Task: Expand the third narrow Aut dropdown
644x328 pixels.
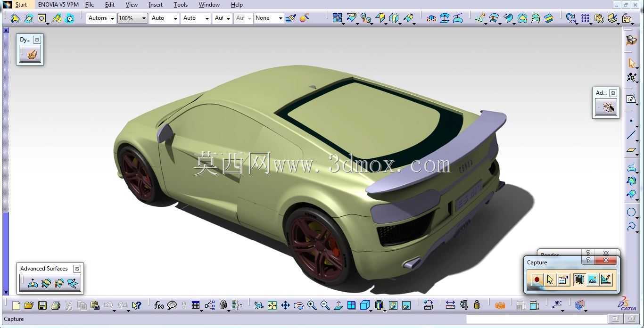Action: (x=228, y=18)
